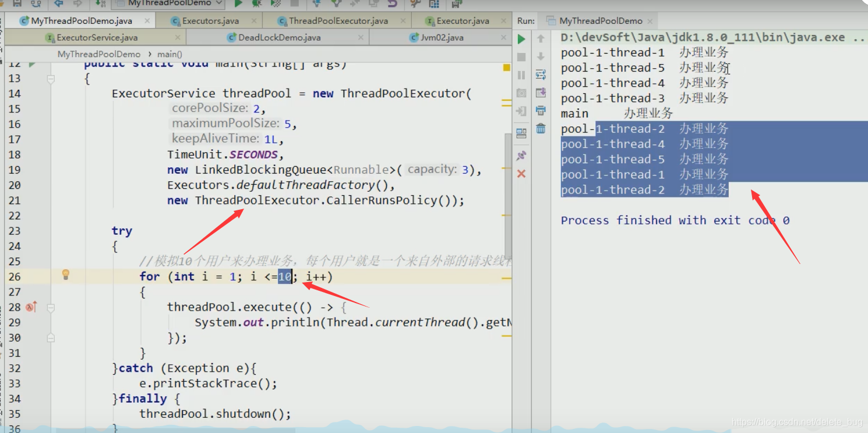Click the top toolbar green Run arrow
The width and height of the screenshot is (868, 433).
coord(238,3)
